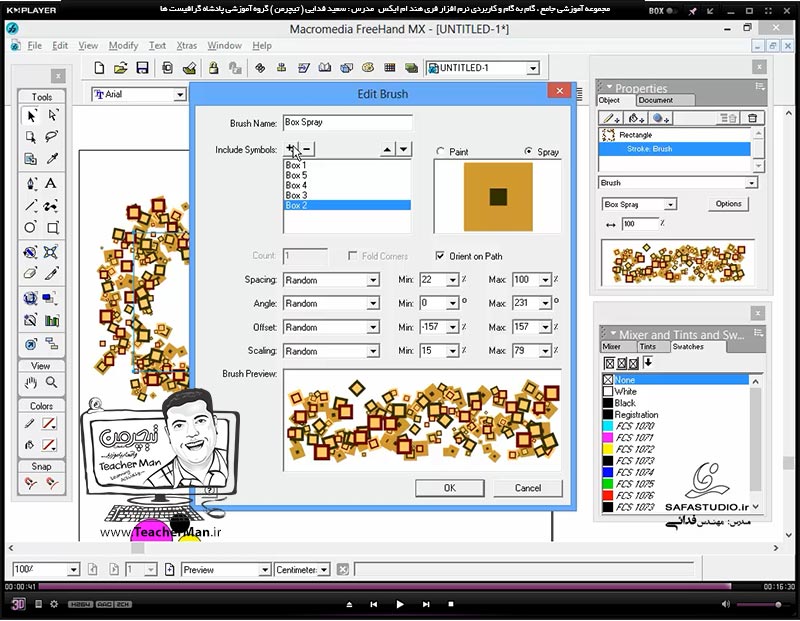Remove symbol with the minus button
Image resolution: width=800 pixels, height=621 pixels.
coord(307,149)
